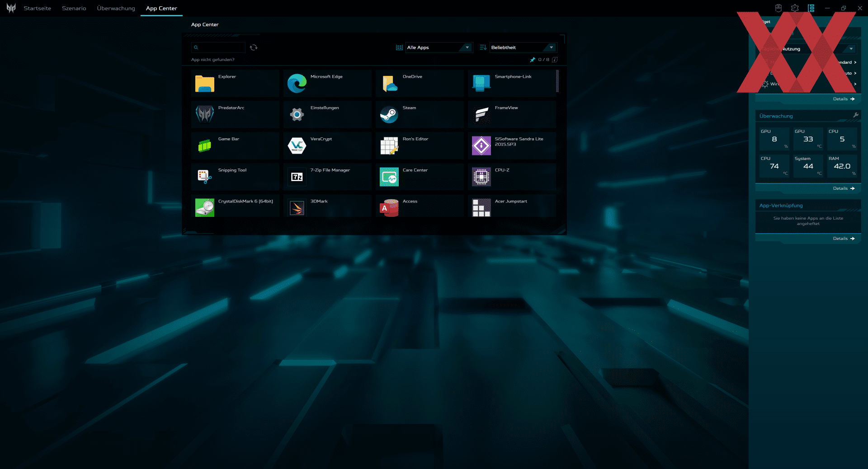This screenshot has width=868, height=469.
Task: Select the GPU 33 °C temperature tile
Action: tap(808, 139)
